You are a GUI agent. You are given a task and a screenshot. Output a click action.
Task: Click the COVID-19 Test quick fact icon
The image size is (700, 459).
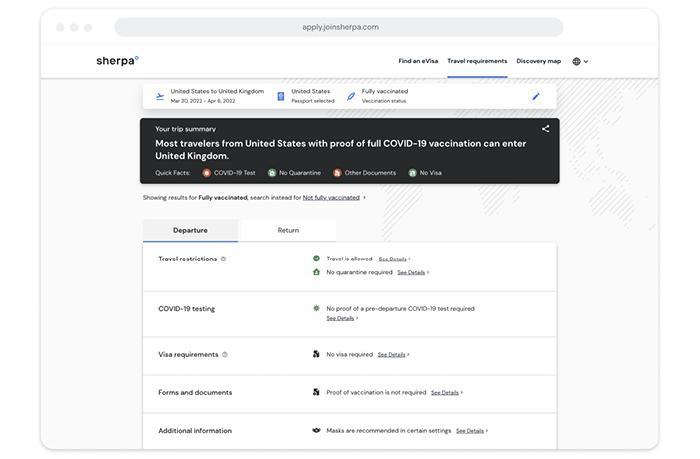[x=206, y=173]
